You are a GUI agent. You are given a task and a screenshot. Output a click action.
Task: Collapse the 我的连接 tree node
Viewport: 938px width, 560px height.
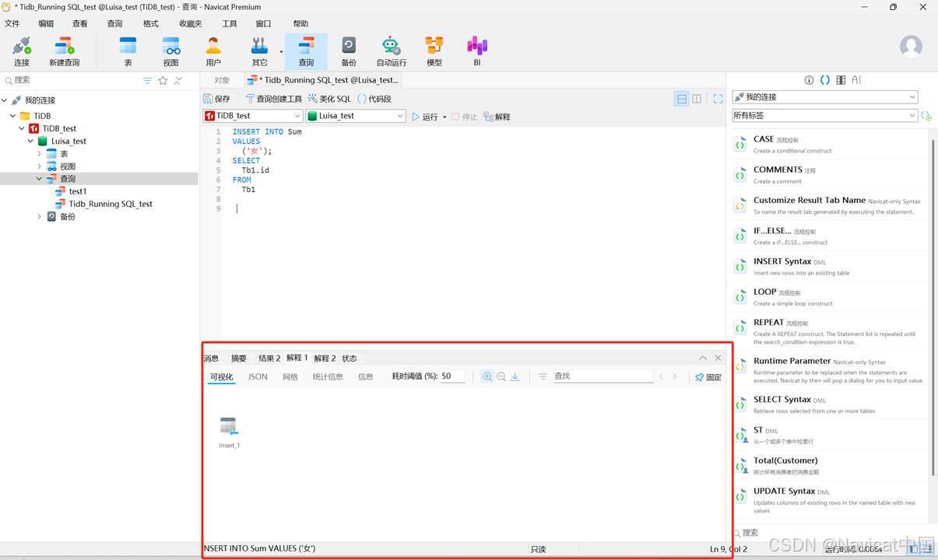click(x=5, y=100)
